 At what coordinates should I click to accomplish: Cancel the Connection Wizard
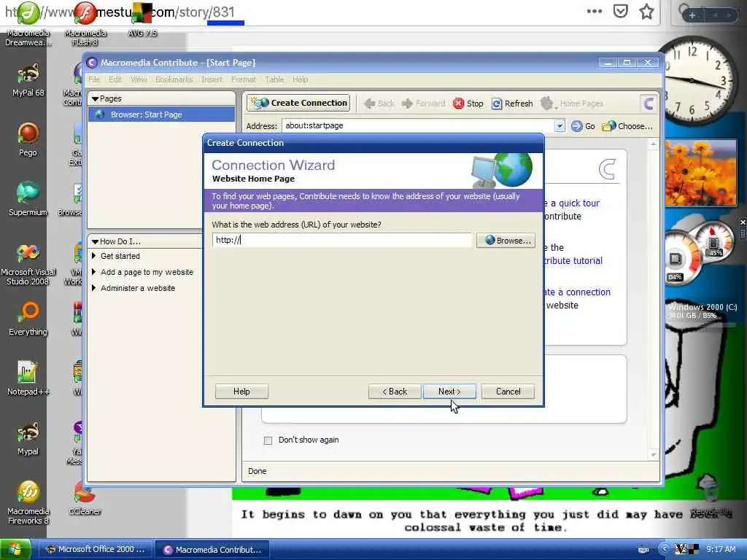click(x=508, y=392)
